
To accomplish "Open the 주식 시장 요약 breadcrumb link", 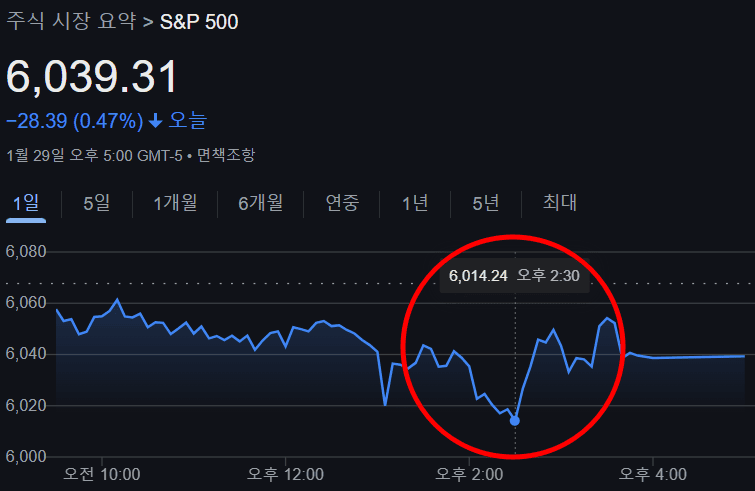I will point(71,22).
